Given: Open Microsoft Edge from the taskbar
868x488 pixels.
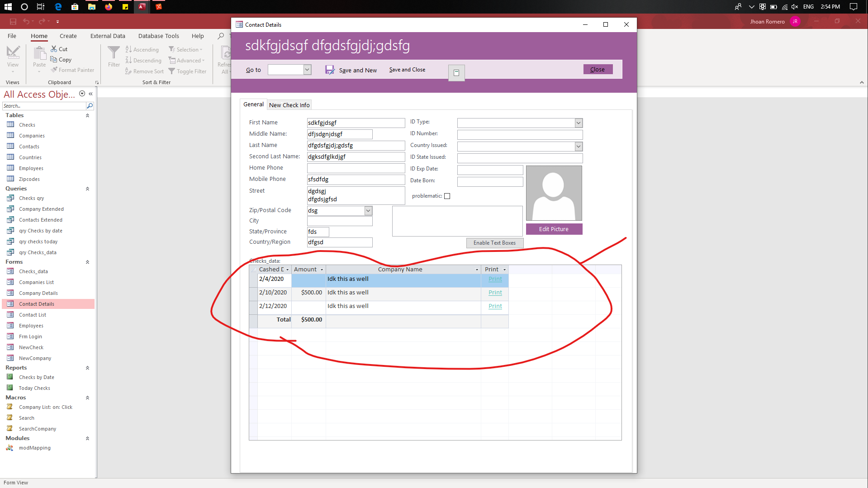Looking at the screenshot, I should 58,7.
